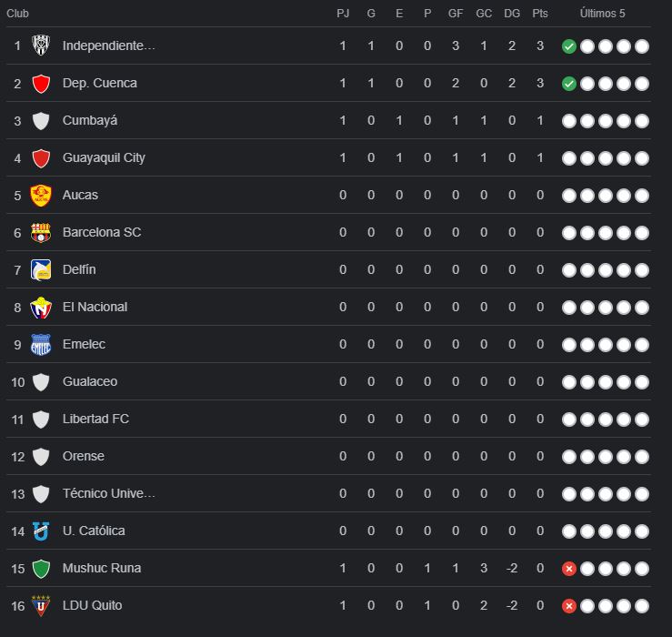The width and height of the screenshot is (672, 637).
Task: Click the LDU Quito club crest
Action: [x=40, y=605]
